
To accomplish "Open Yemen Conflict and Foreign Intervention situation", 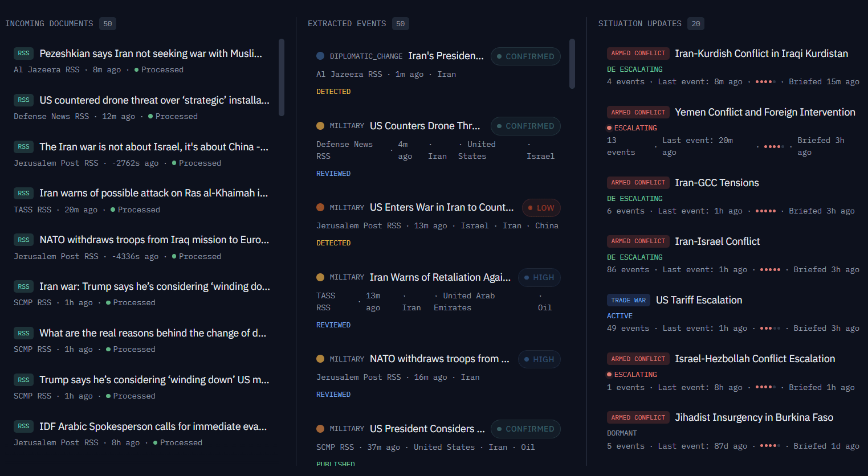I will point(765,112).
